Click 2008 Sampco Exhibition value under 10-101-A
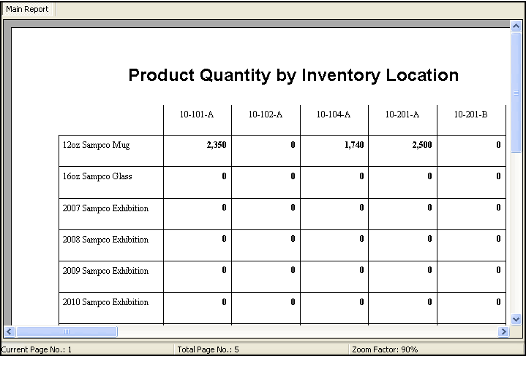This screenshot has height=370, width=528. coord(224,239)
